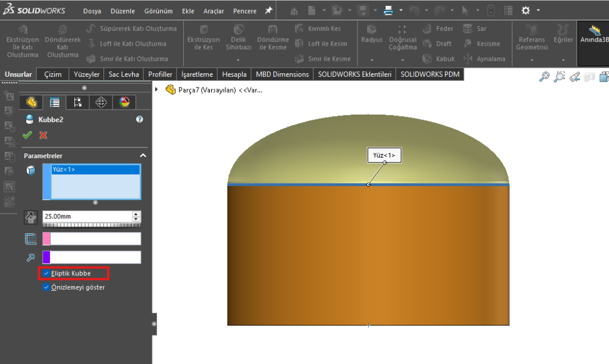This screenshot has height=364, width=609.
Task: Open the Options gear dropdown arrow
Action: click(538, 11)
